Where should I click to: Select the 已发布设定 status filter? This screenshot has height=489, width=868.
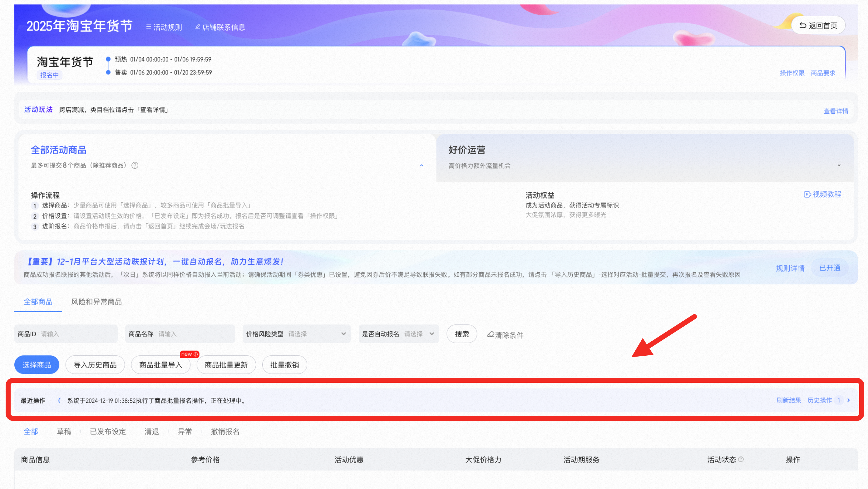click(108, 431)
